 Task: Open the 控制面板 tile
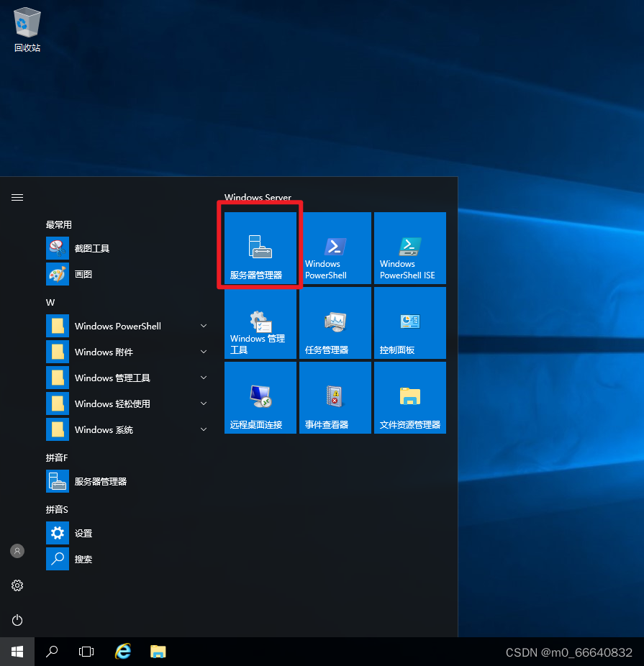[410, 323]
